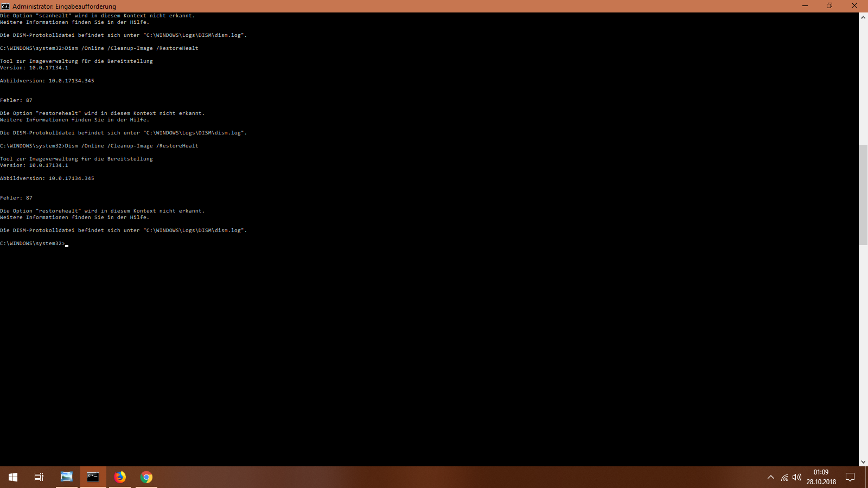Close the Eingabeaufforderung window
Viewport: 868px width, 488px height.
tap(854, 6)
